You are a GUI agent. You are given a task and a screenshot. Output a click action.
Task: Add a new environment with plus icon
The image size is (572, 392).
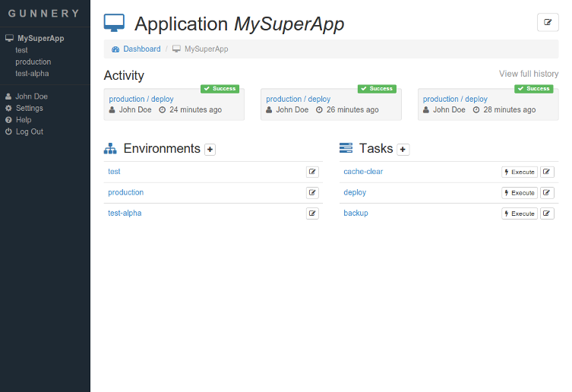[x=210, y=150]
